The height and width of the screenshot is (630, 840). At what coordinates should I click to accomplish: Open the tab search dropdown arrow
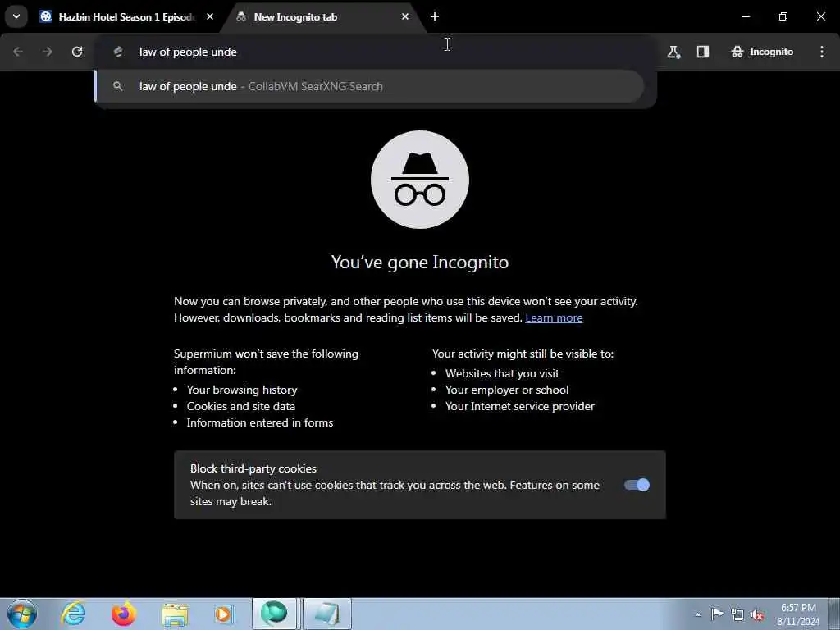pyautogui.click(x=16, y=16)
